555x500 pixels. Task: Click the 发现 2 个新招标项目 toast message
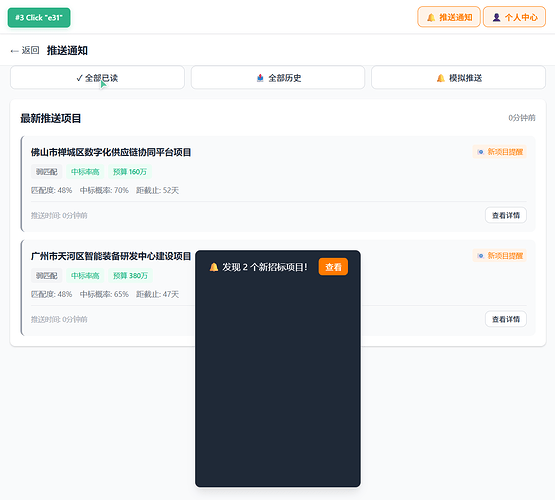click(x=265, y=267)
